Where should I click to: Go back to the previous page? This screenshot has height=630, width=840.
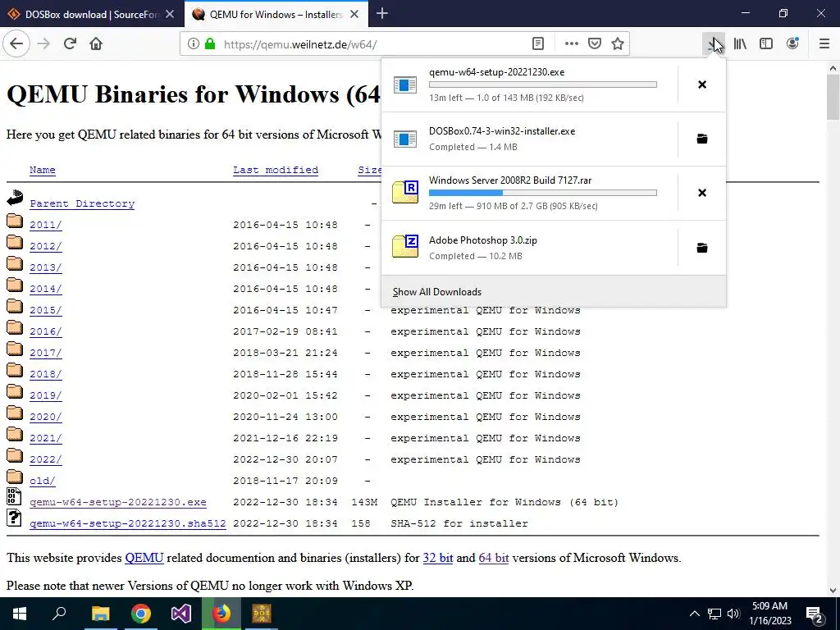point(16,44)
